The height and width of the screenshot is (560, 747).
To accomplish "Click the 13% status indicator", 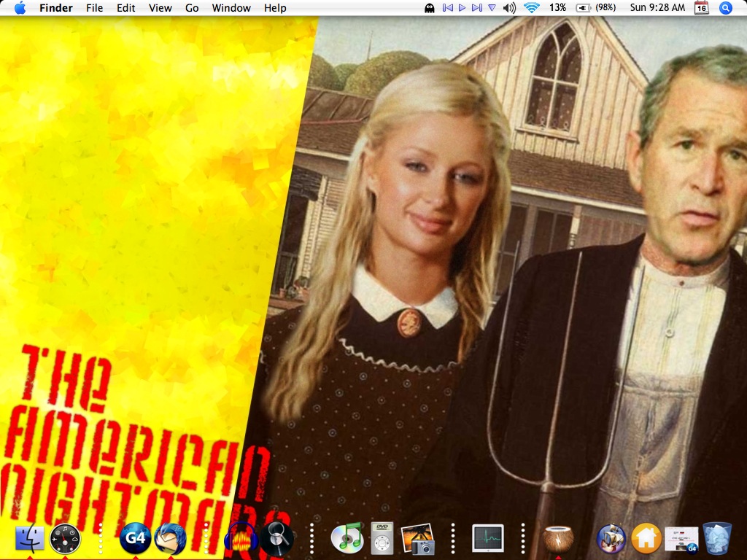I will (x=557, y=7).
